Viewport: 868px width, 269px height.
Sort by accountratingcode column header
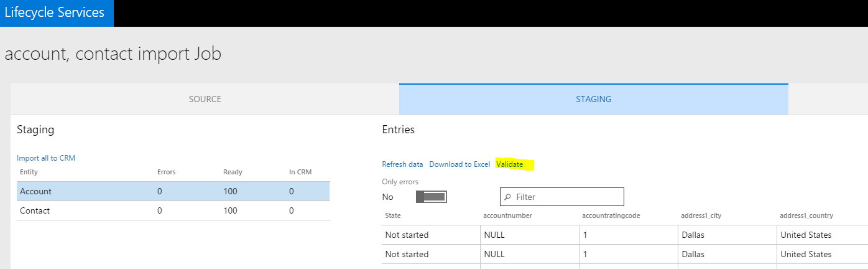tap(611, 215)
